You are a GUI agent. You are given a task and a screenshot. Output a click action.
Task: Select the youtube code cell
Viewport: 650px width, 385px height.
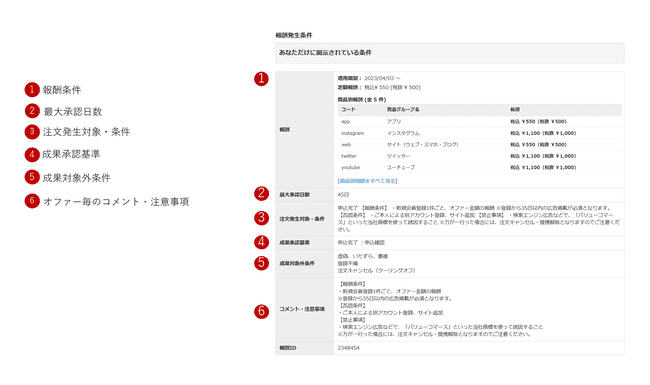[x=350, y=167]
